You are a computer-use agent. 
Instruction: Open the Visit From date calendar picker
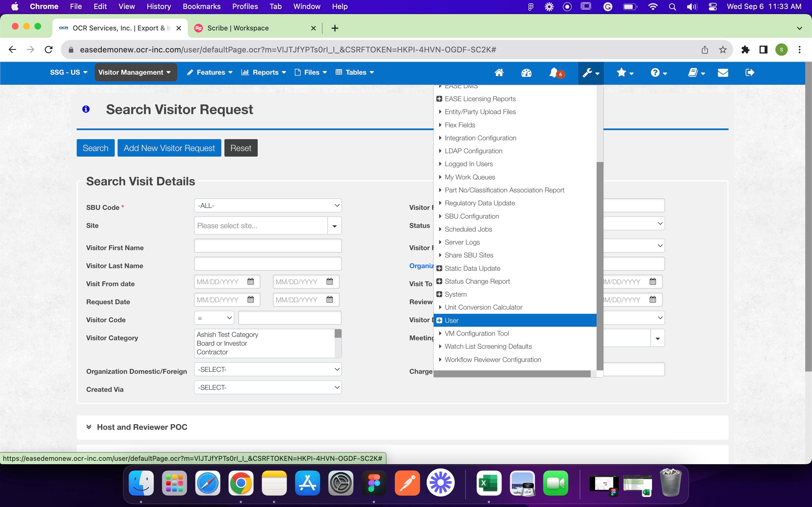click(x=251, y=281)
